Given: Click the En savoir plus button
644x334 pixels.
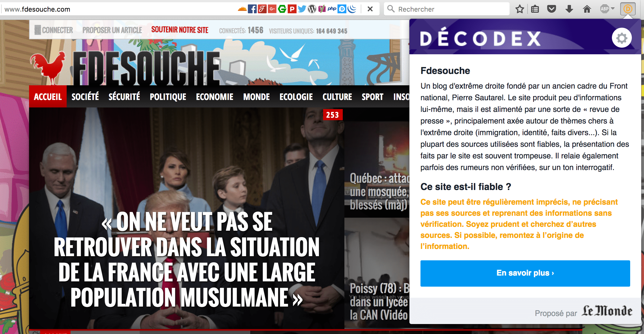Looking at the screenshot, I should (x=525, y=273).
